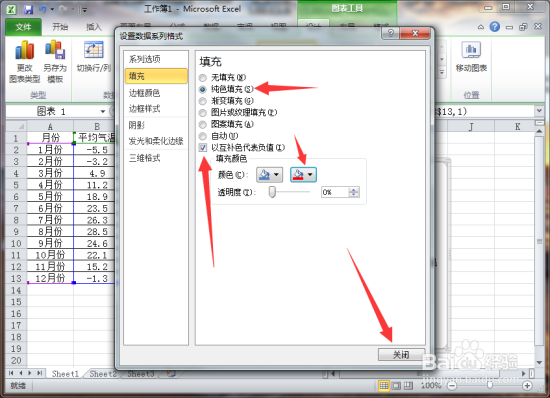Go to last sheet navigation arrow
This screenshot has height=398, width=550.
click(x=39, y=373)
